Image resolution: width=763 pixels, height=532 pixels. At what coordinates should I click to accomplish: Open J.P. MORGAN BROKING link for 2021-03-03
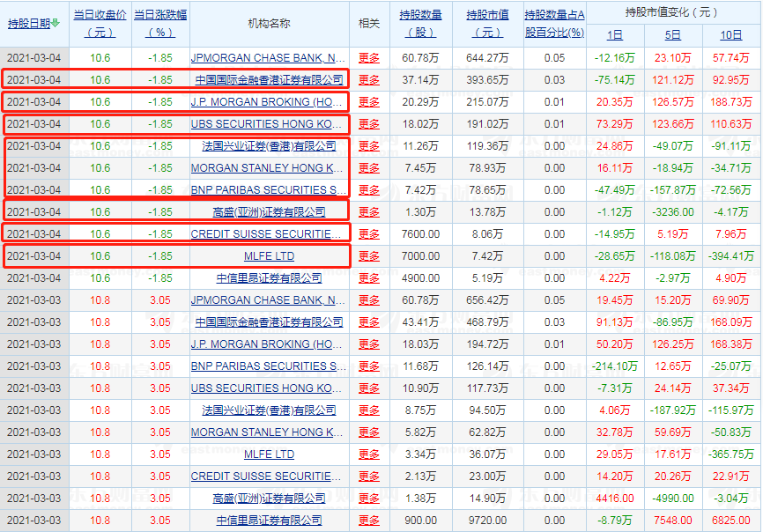point(266,344)
